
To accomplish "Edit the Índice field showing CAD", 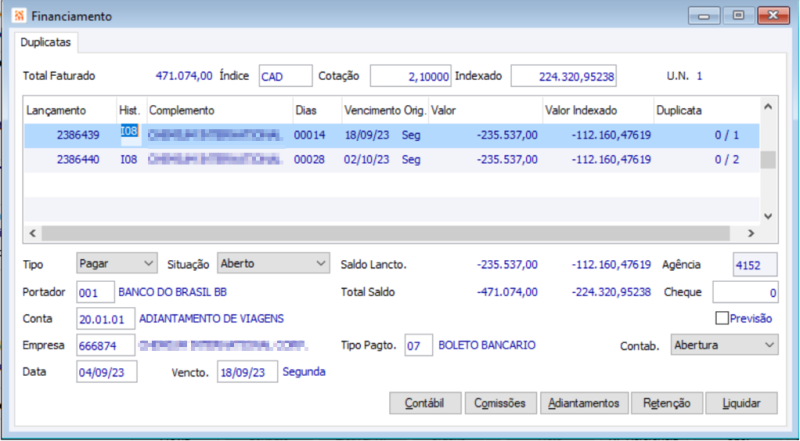I will tap(285, 76).
